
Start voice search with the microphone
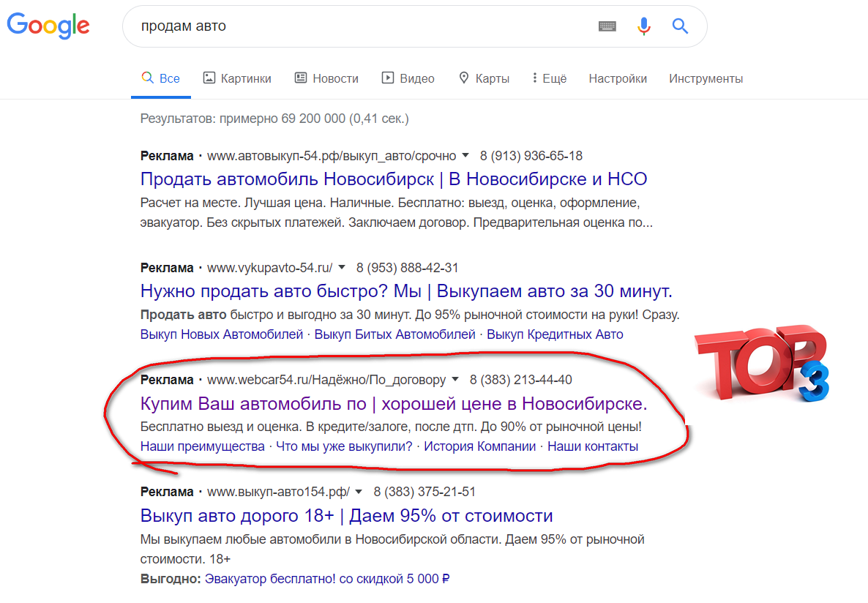pos(644,26)
